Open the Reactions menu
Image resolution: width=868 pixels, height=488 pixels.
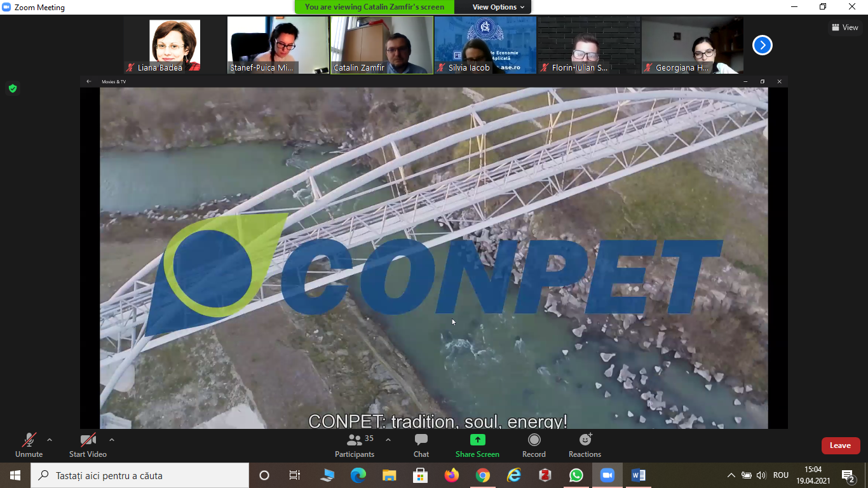[x=585, y=445]
